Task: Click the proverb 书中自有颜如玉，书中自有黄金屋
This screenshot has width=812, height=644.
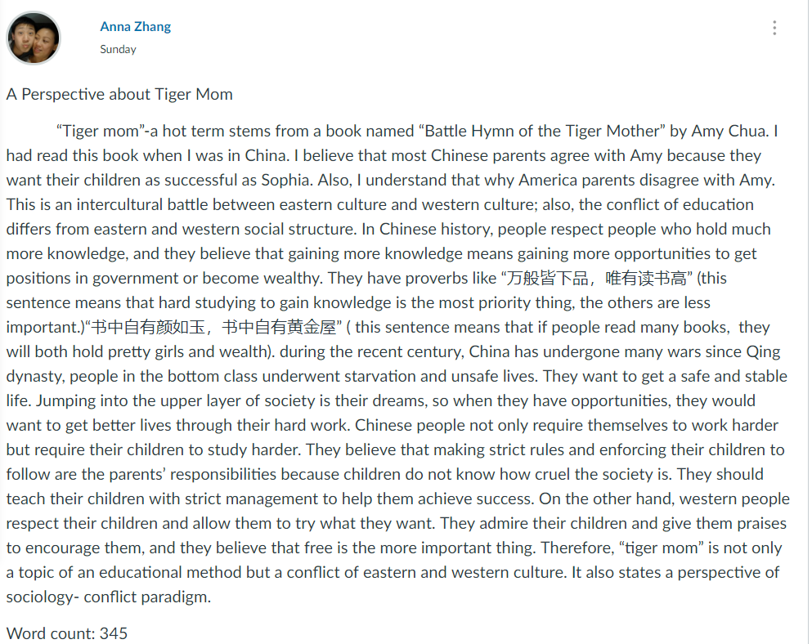Action: pyautogui.click(x=213, y=327)
